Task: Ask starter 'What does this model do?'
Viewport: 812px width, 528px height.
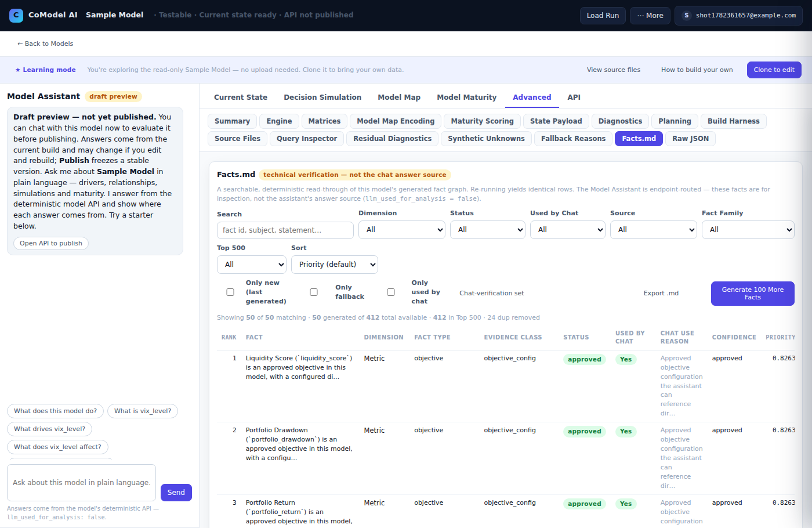Action: pos(56,411)
